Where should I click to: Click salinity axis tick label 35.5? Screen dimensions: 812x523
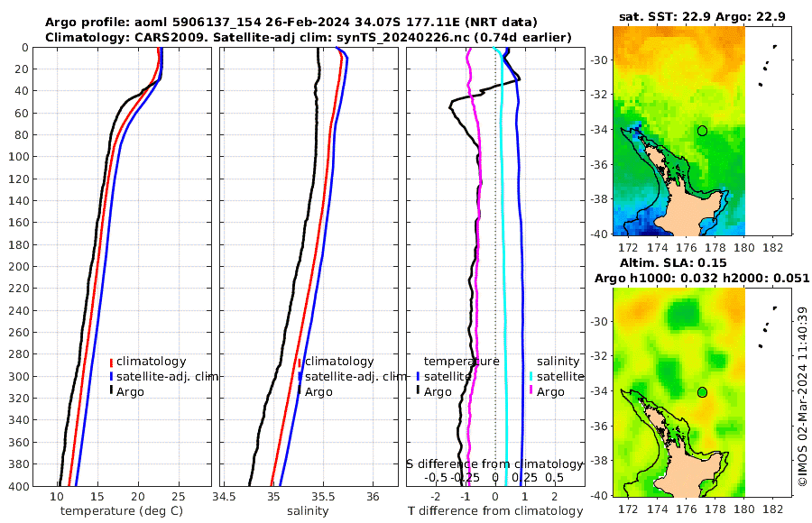(x=323, y=497)
